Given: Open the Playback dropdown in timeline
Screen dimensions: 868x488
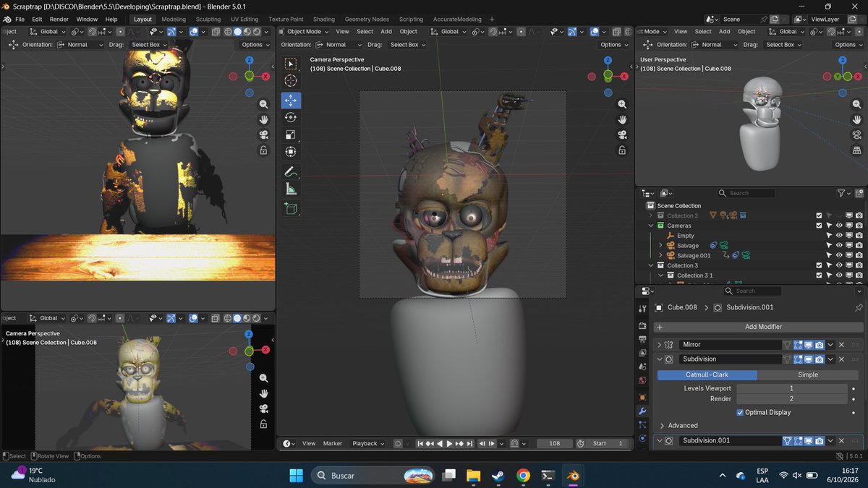Looking at the screenshot, I should point(368,443).
